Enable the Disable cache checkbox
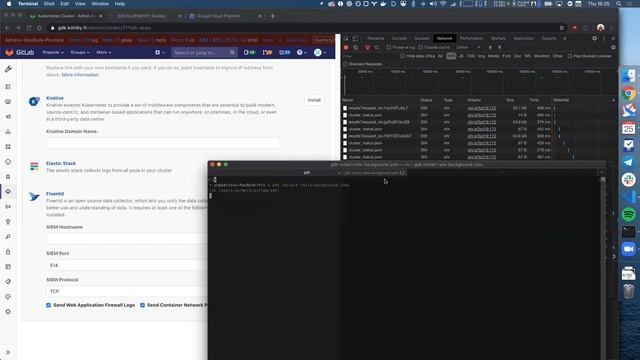The width and height of the screenshot is (640, 360). point(420,47)
